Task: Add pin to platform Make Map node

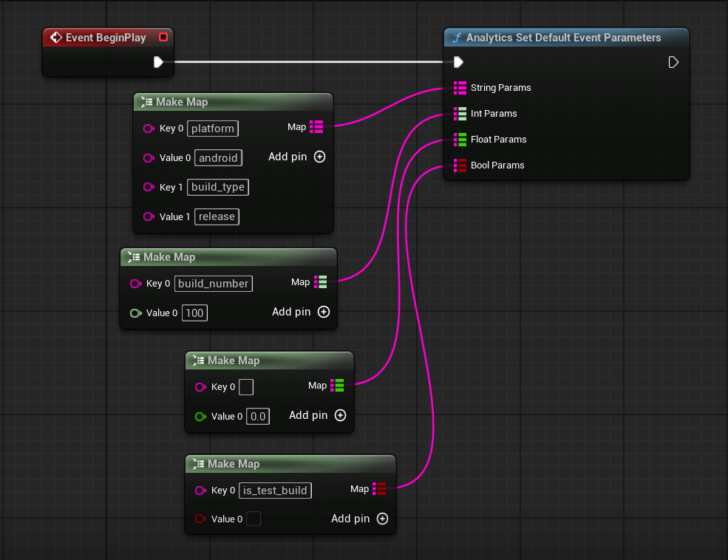Action: pyautogui.click(x=319, y=157)
